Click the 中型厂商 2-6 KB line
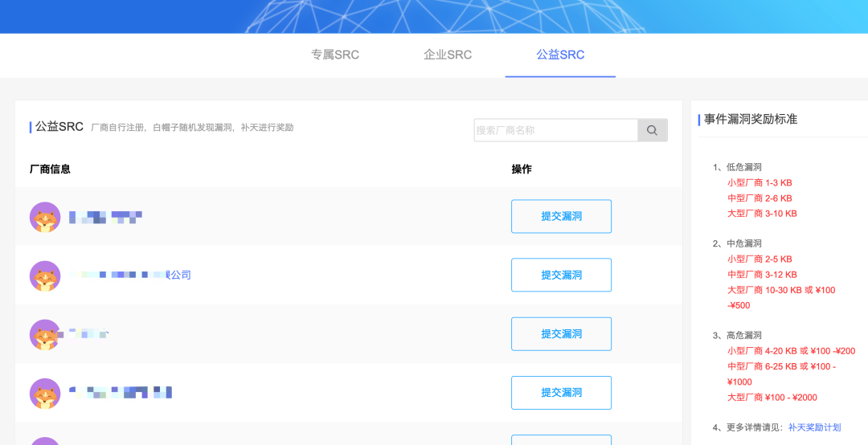Image resolution: width=868 pixels, height=445 pixels. pos(759,198)
